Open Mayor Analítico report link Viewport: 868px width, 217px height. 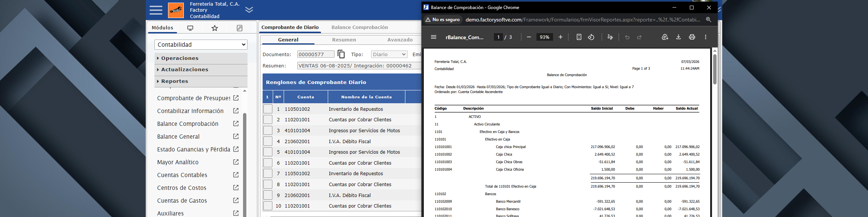pos(177,162)
